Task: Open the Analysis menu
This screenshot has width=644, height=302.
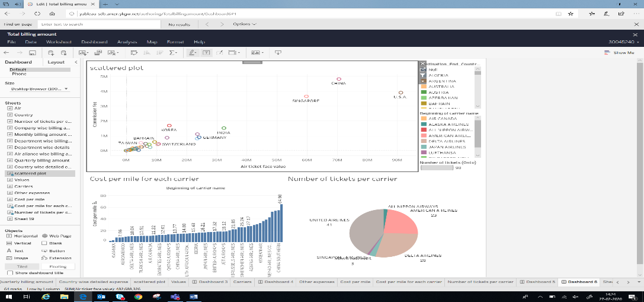Action: (127, 42)
